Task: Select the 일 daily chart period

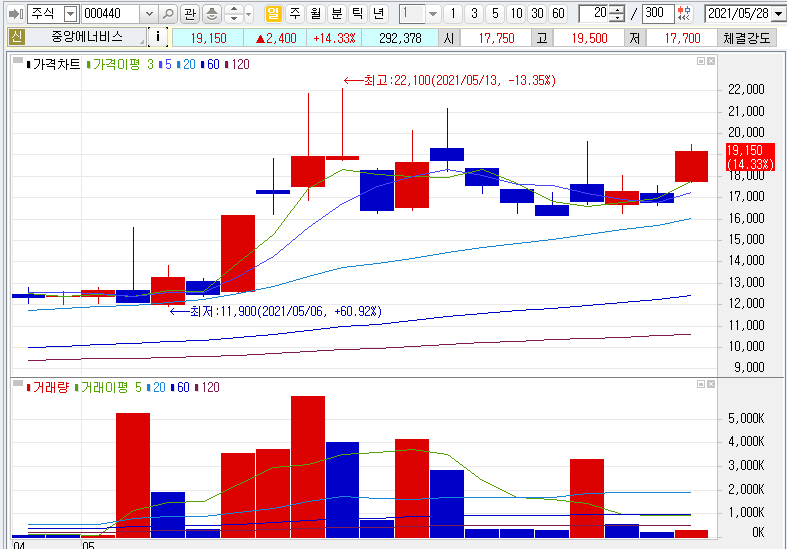Action: click(x=274, y=14)
